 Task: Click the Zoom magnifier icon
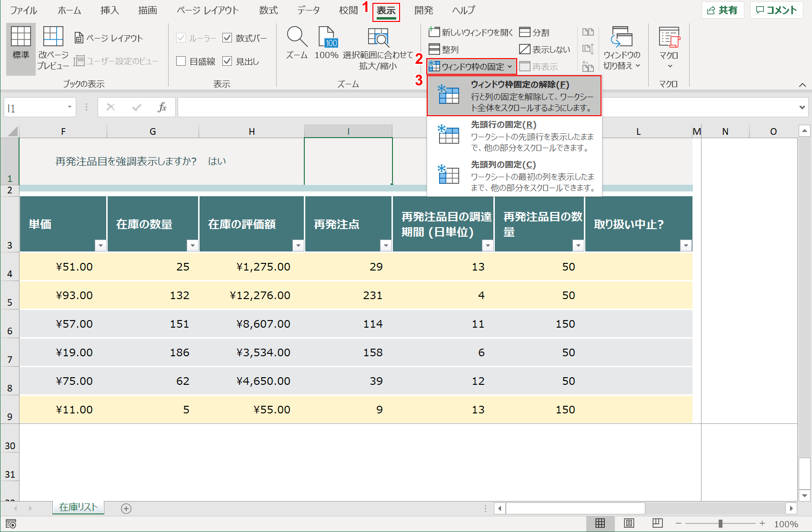tap(297, 37)
